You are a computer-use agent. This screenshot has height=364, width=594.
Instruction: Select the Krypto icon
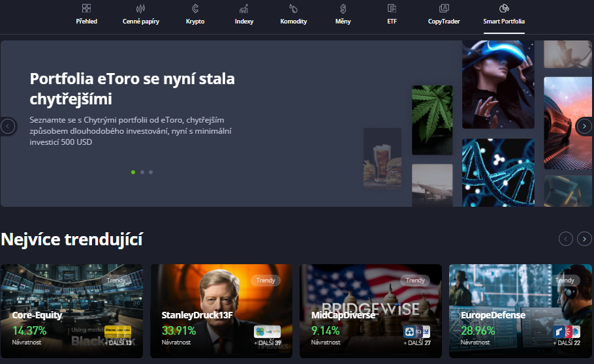point(195,9)
